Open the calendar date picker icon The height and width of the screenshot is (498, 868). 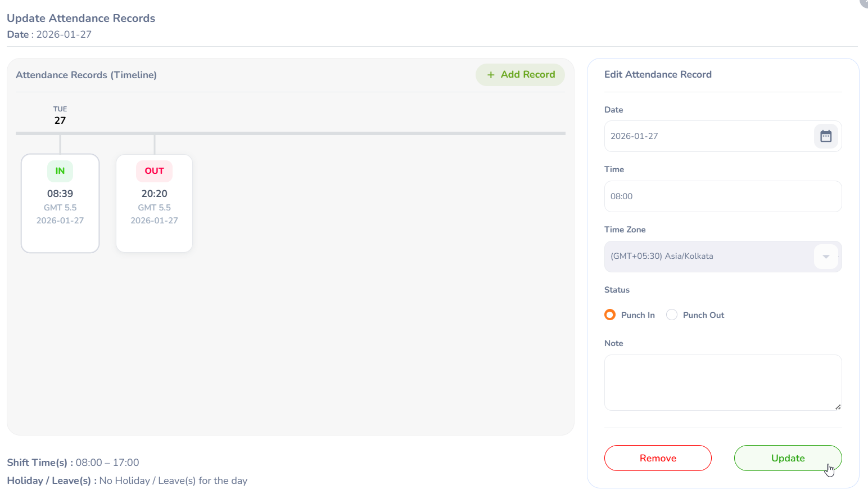point(825,136)
